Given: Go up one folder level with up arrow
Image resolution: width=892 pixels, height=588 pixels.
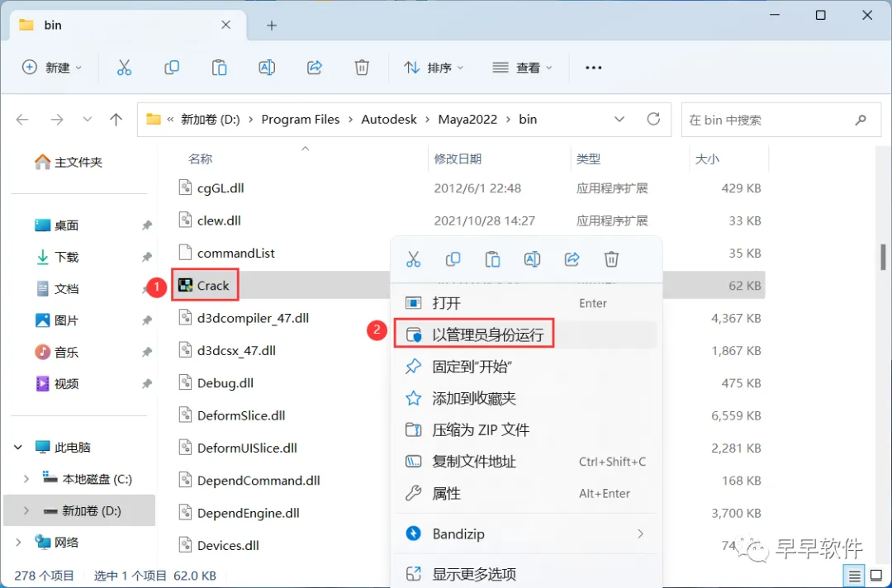Looking at the screenshot, I should pyautogui.click(x=116, y=120).
